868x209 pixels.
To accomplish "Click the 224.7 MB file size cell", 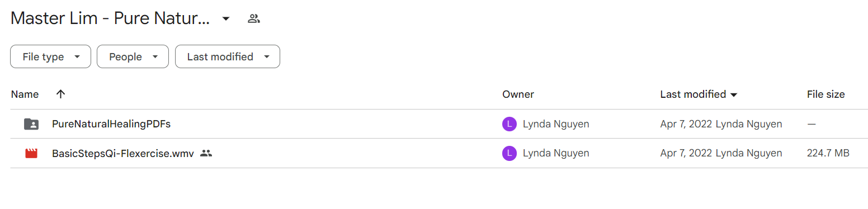I will point(828,153).
